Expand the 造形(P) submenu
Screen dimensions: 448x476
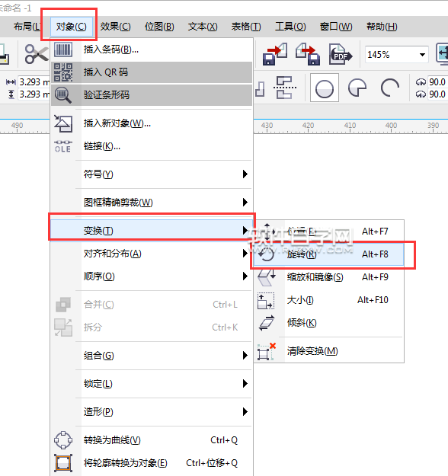click(152, 412)
